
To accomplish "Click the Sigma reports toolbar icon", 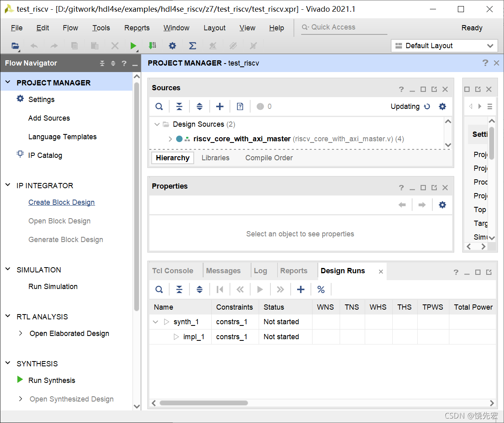I will click(193, 46).
